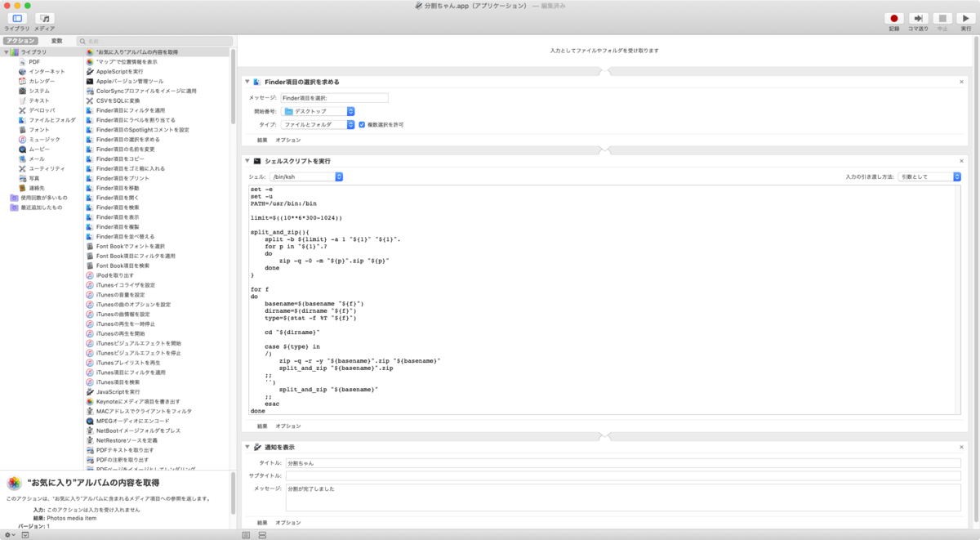Select ミュージック category in the library

[x=44, y=140]
